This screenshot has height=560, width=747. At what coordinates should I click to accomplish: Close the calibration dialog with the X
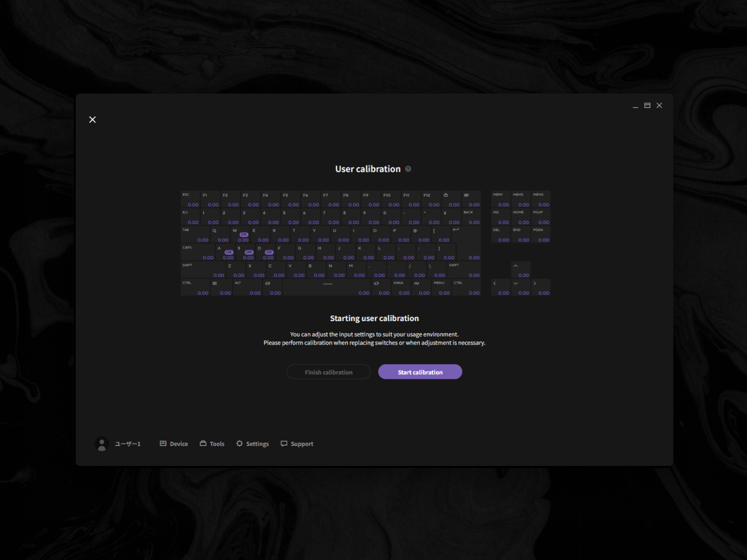click(x=93, y=119)
